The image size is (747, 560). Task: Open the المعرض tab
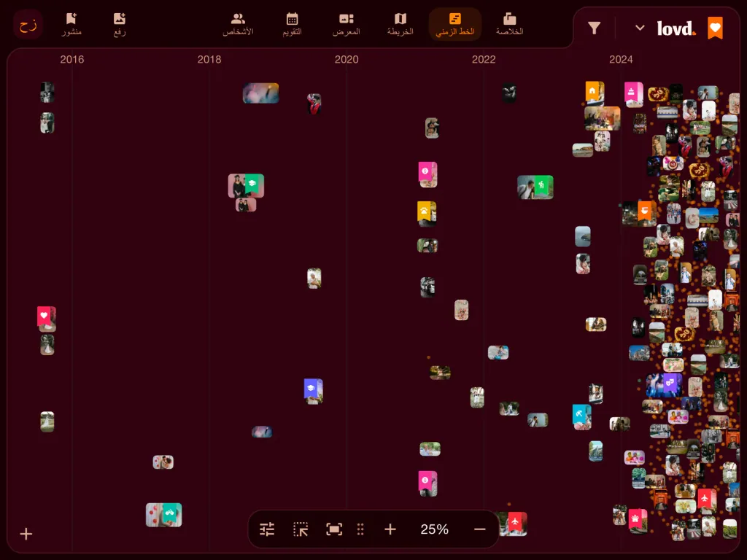coord(347,24)
